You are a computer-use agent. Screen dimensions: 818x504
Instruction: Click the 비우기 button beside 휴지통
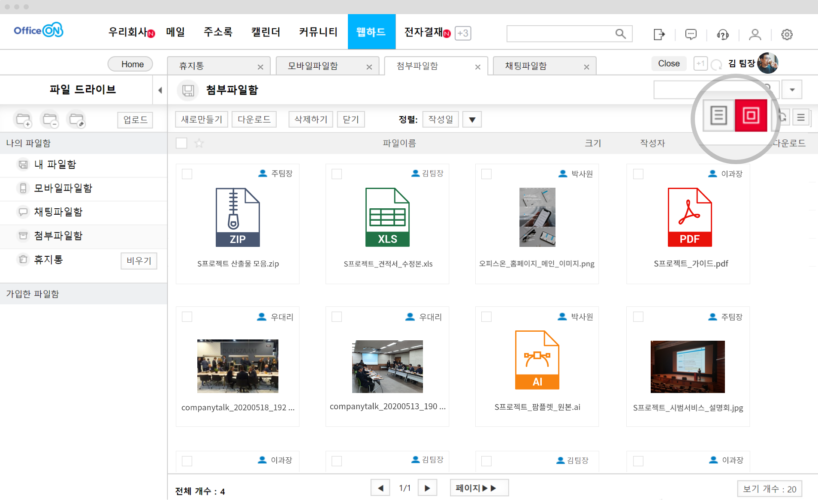tap(139, 261)
